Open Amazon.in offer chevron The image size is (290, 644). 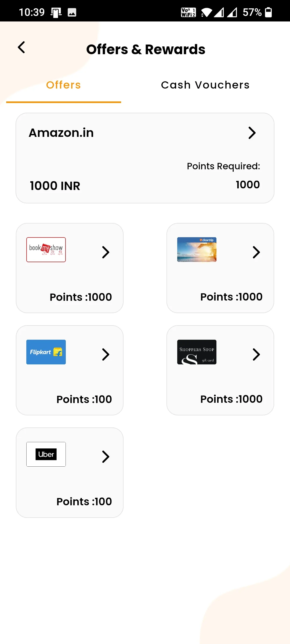[x=252, y=133]
